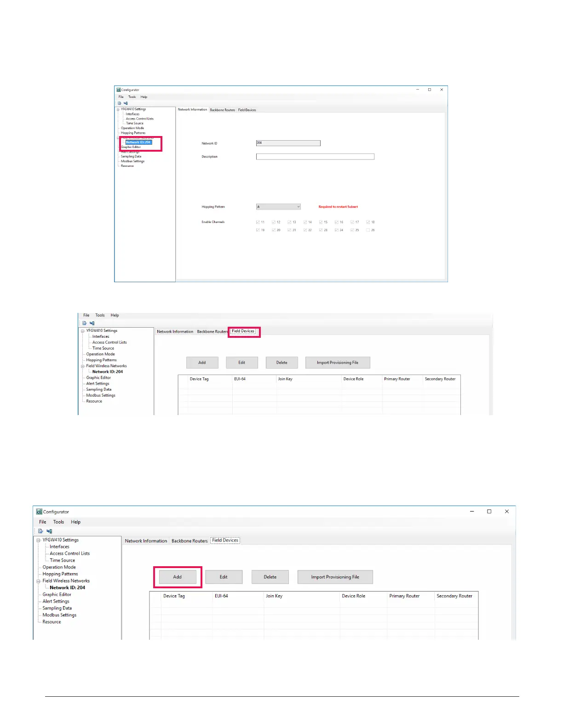Toggle channel 18 checkbox

(368, 222)
